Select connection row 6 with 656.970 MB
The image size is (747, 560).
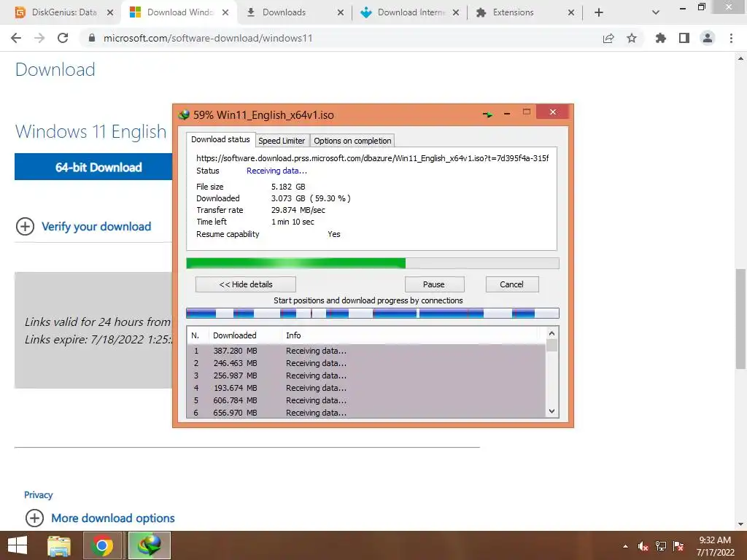click(366, 413)
